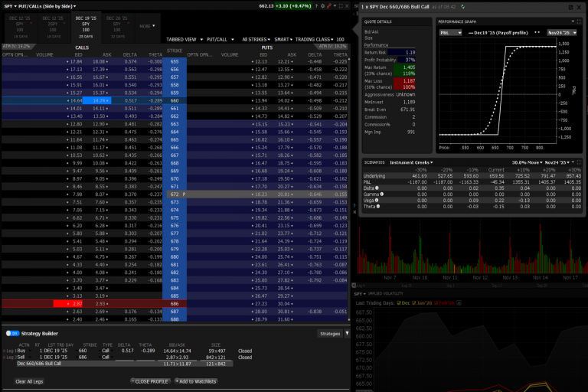Select the Dec 660/686 Bull Call combo row

[124, 364]
